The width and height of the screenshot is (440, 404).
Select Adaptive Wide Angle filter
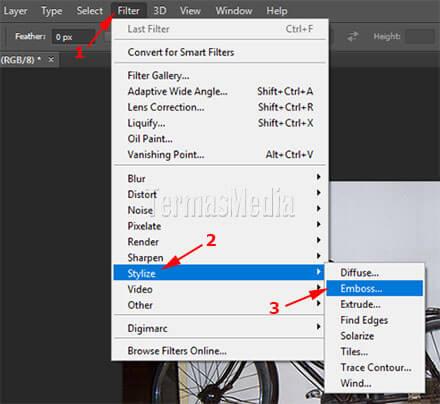point(218,91)
